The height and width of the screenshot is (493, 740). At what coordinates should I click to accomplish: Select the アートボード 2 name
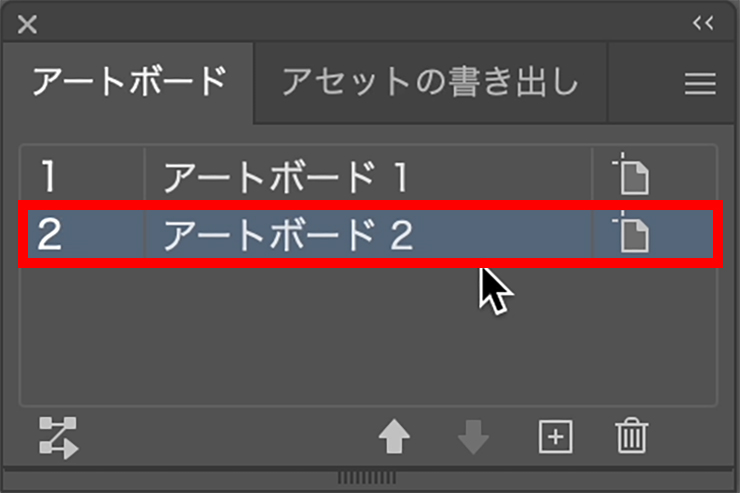[x=288, y=234]
